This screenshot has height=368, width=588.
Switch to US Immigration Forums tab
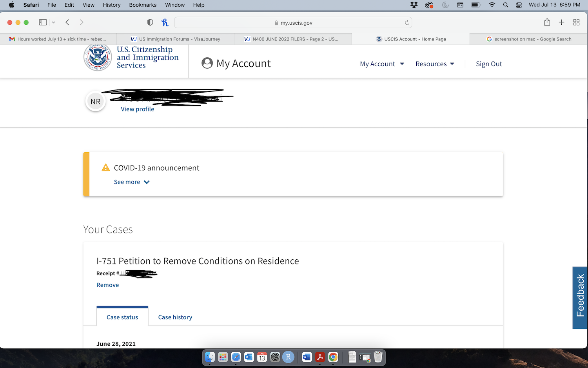tap(176, 39)
